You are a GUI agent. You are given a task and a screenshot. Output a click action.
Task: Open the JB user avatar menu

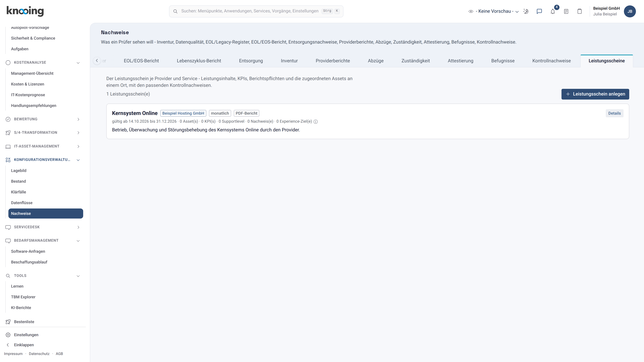click(x=630, y=11)
